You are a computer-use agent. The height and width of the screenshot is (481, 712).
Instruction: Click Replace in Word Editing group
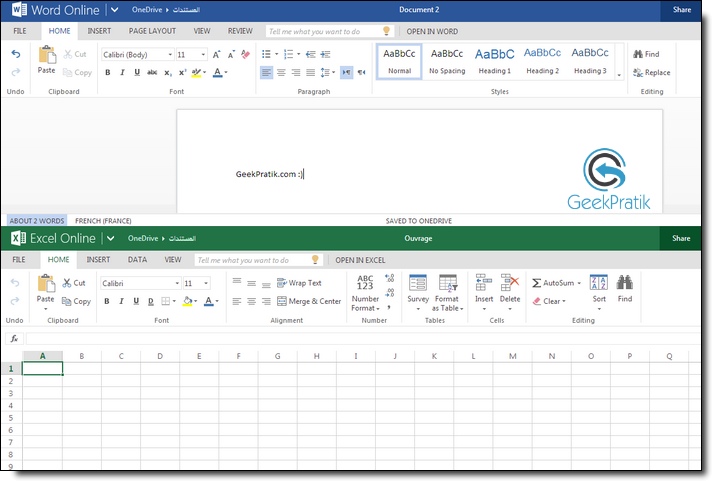652,73
